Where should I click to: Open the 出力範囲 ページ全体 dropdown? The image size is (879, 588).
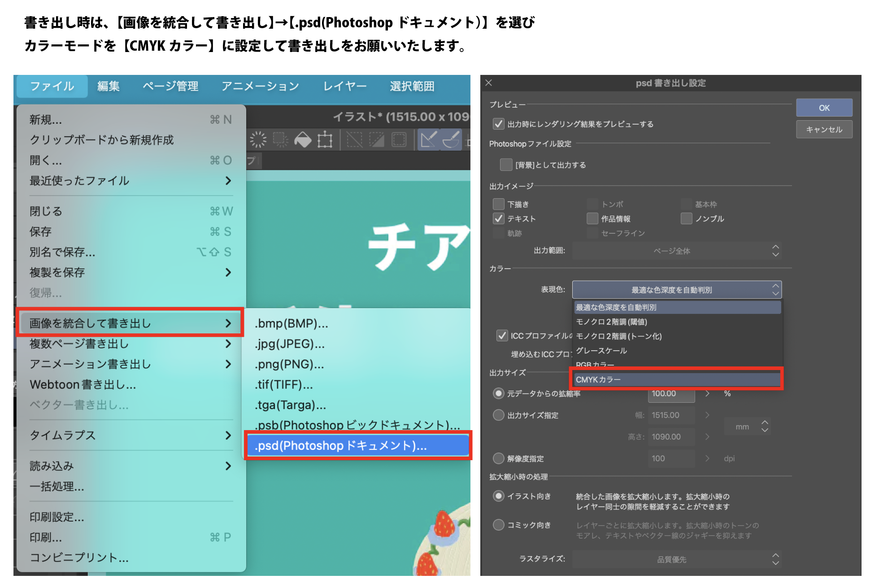point(677,251)
